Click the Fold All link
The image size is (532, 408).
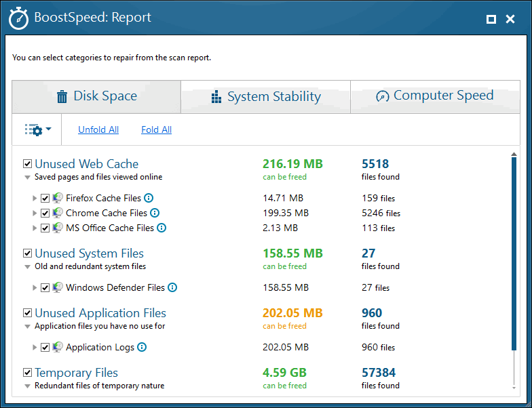[x=156, y=129]
